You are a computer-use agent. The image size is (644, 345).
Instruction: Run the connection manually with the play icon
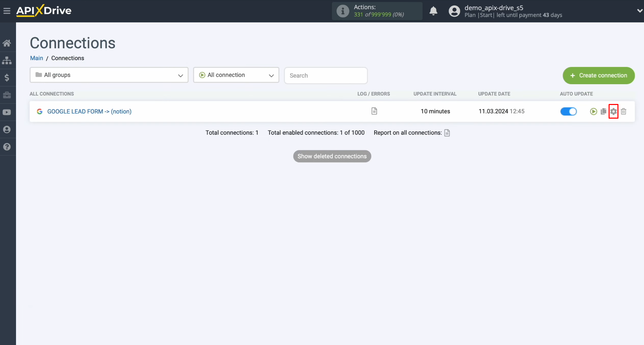pyautogui.click(x=593, y=111)
